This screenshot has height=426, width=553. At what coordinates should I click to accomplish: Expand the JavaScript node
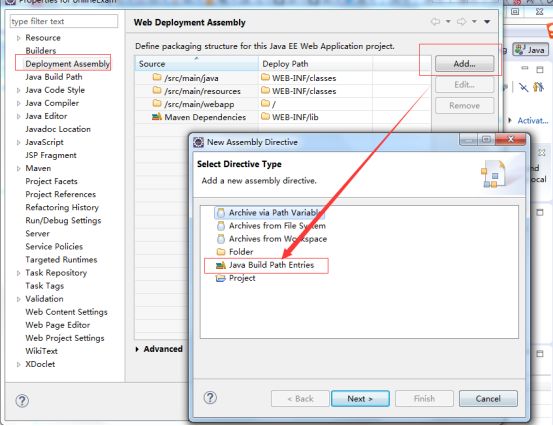(x=18, y=142)
